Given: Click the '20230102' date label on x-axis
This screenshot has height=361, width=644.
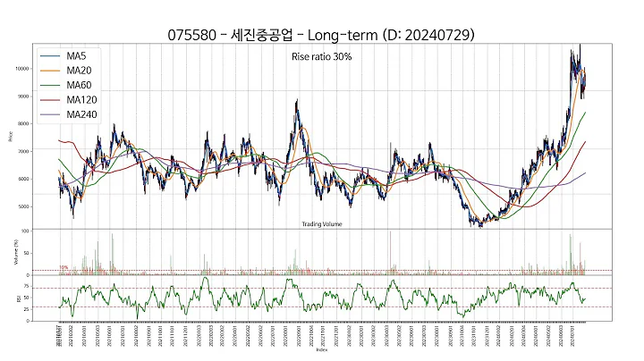Looking at the screenshot, I should (350, 336).
